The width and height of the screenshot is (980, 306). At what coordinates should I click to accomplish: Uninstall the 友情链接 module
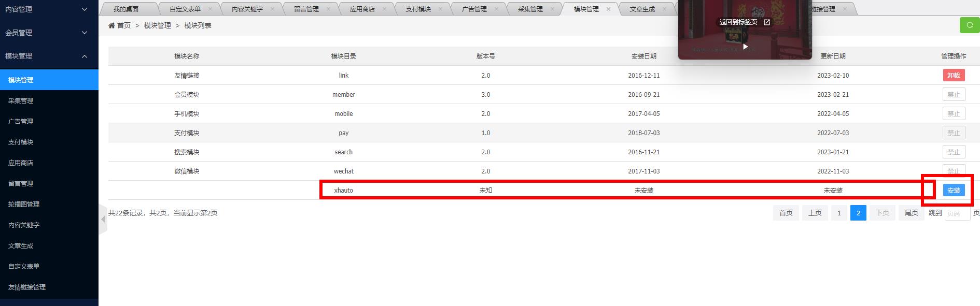954,76
